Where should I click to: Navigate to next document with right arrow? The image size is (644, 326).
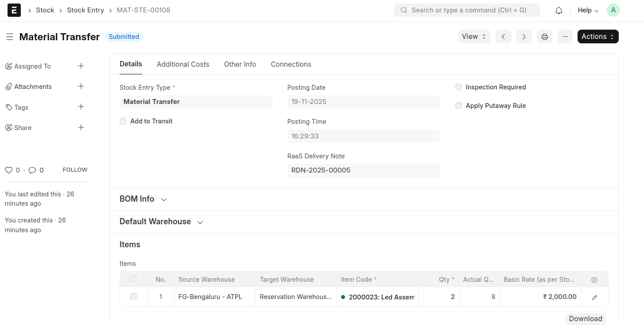pos(524,36)
